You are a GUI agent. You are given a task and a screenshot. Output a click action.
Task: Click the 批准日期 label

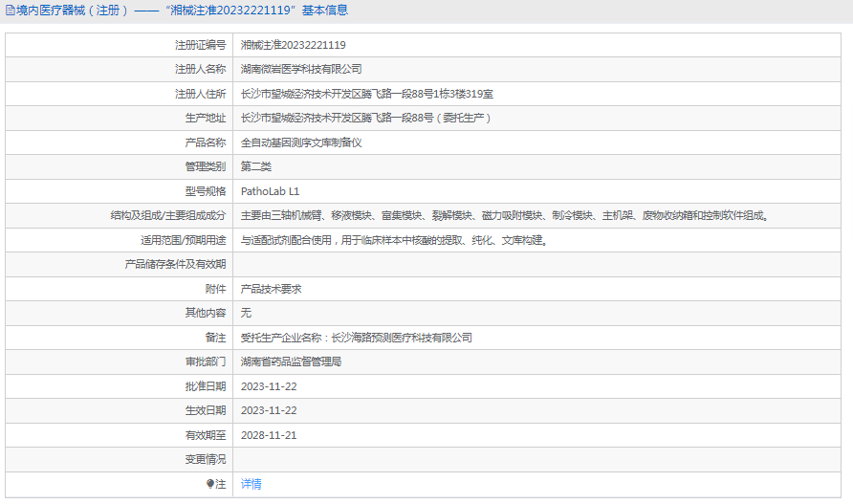[205, 386]
